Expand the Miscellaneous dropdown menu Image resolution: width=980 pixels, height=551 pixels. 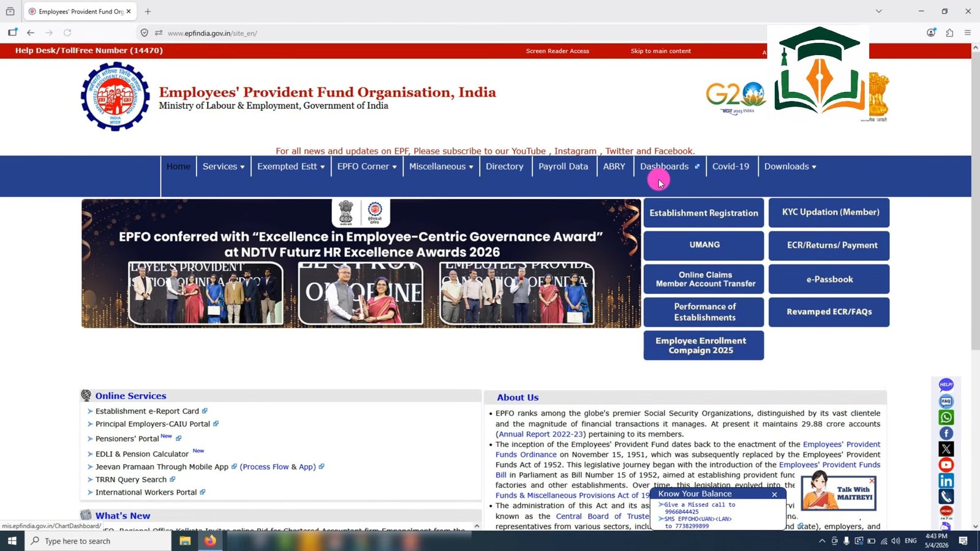(441, 167)
